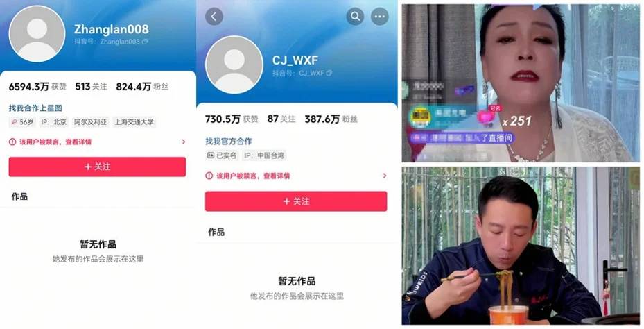The height and width of the screenshot is (329, 644).
Task: Open Zhanglan008 gray avatar picture
Action: coord(37,34)
